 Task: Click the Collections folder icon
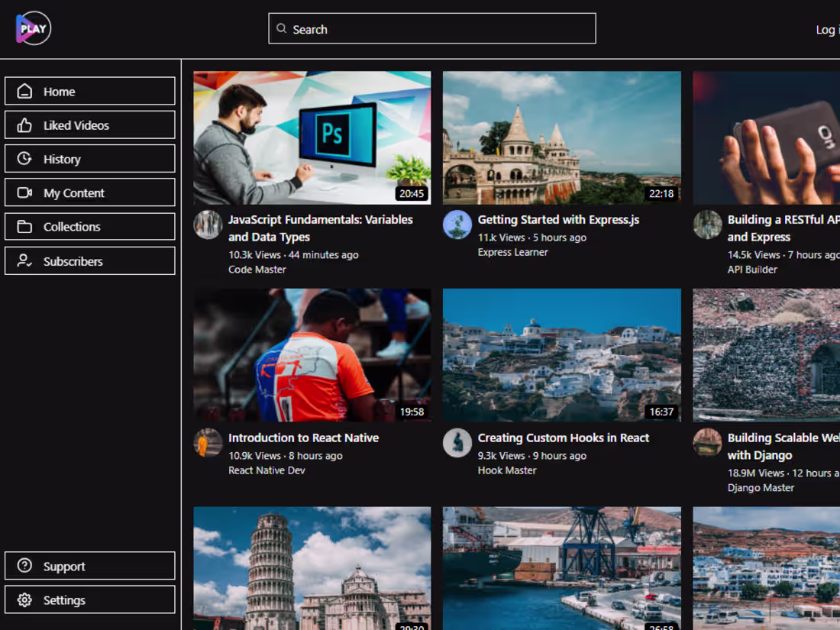[24, 227]
